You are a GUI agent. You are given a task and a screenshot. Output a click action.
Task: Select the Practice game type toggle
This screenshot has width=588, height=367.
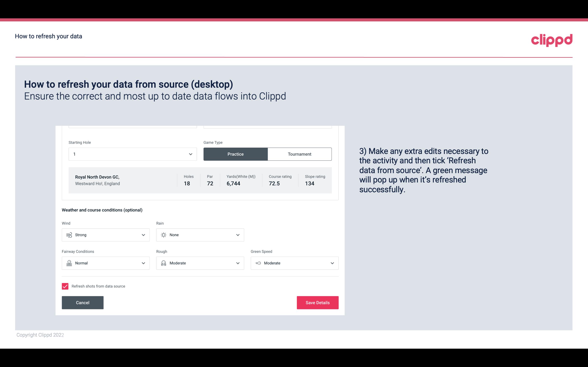click(x=235, y=154)
